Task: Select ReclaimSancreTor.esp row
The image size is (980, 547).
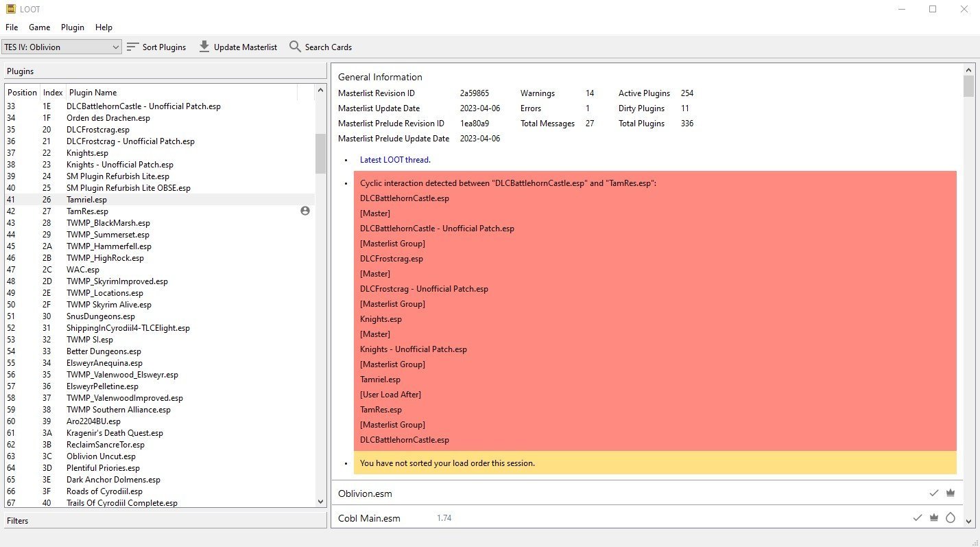Action: pyautogui.click(x=159, y=445)
